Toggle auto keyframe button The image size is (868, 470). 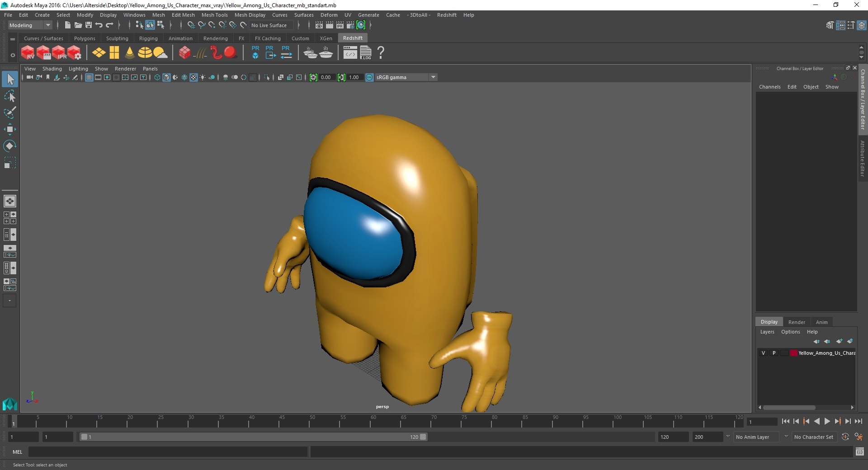pos(845,437)
